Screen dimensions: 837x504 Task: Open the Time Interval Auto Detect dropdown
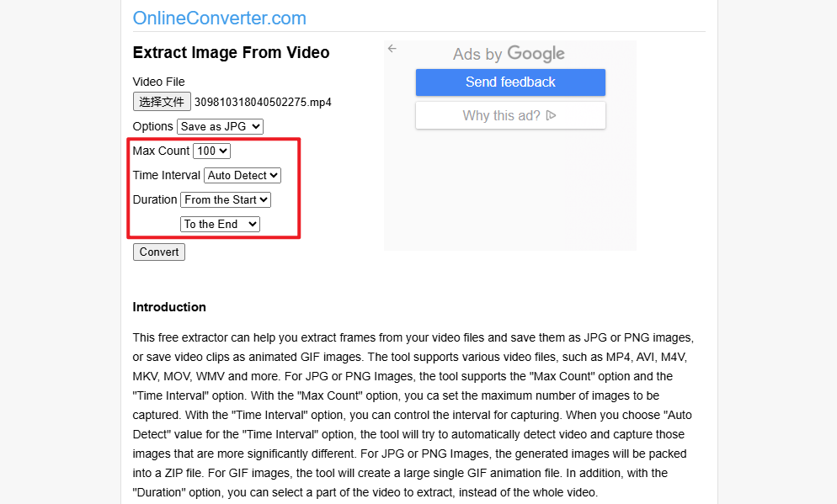[x=243, y=175]
